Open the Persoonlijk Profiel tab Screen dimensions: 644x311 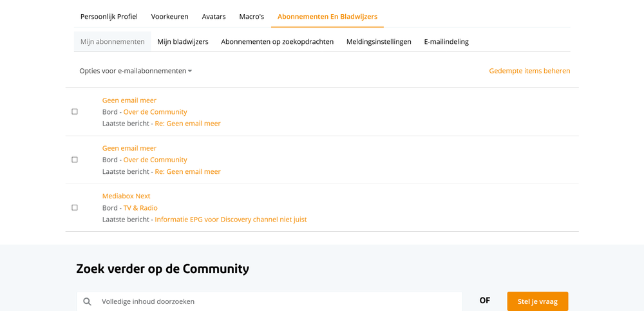pyautogui.click(x=109, y=17)
